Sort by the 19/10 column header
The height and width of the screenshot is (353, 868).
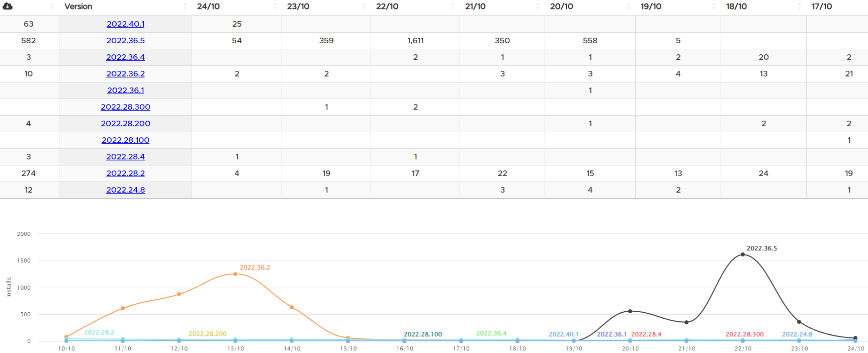[651, 7]
